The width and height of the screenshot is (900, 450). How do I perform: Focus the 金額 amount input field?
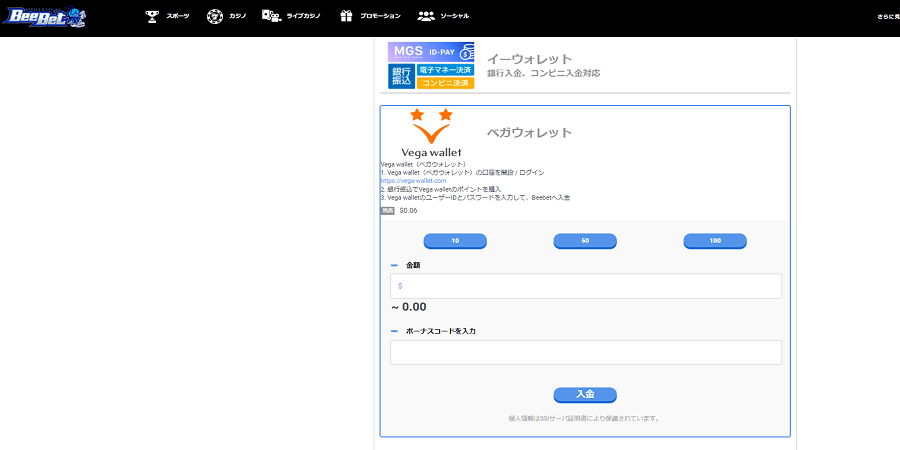click(x=586, y=286)
